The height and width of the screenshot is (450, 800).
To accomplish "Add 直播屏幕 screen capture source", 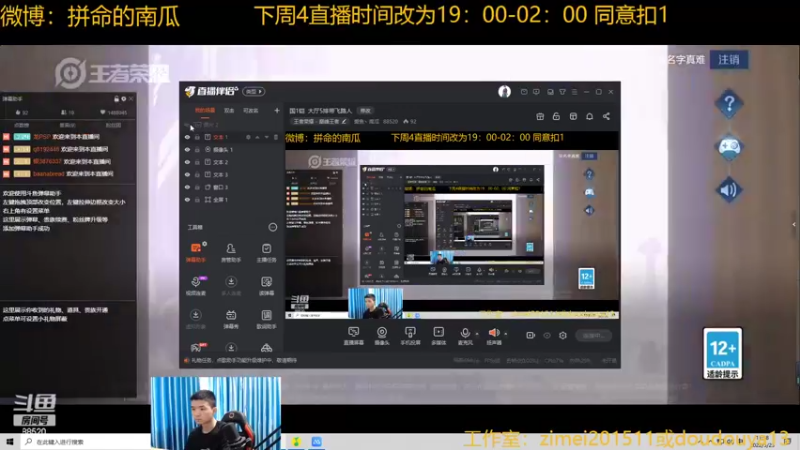I will (353, 336).
